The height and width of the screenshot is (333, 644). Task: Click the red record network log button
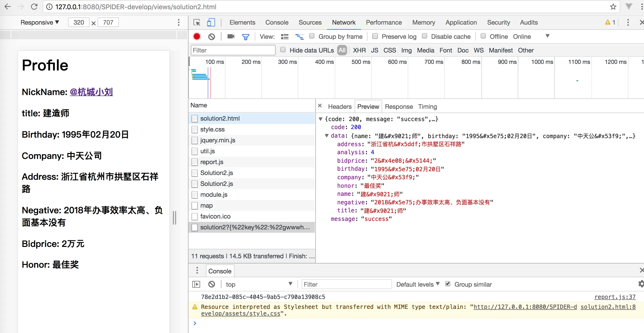pos(197,36)
